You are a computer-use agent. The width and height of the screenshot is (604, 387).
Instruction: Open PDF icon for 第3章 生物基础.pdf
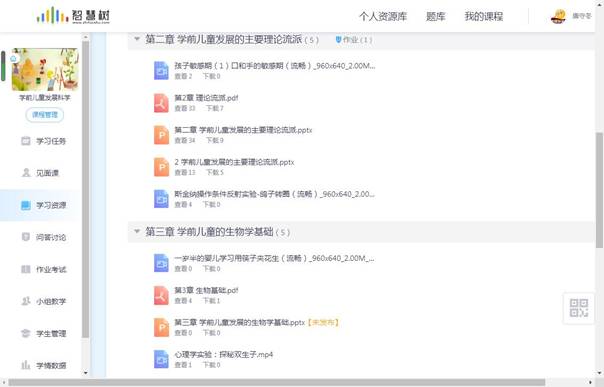[161, 295]
